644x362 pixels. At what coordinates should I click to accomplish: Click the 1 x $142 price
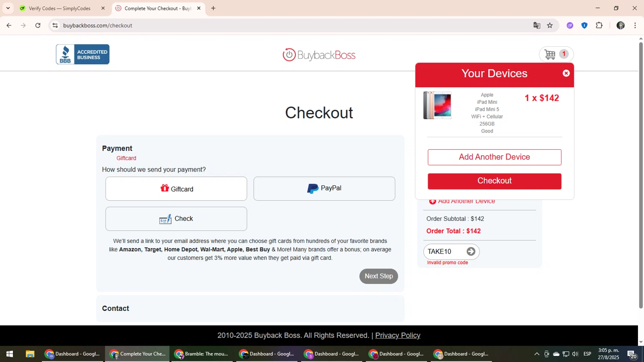542,98
